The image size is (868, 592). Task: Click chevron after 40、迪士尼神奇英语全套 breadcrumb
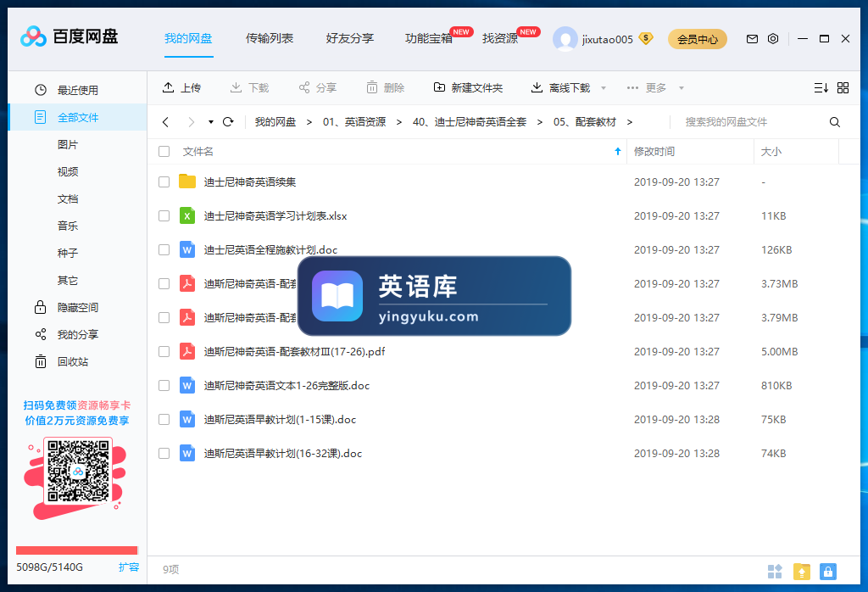click(x=540, y=122)
